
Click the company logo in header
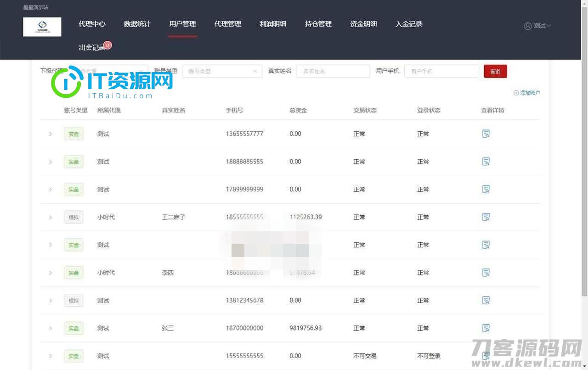[42, 27]
